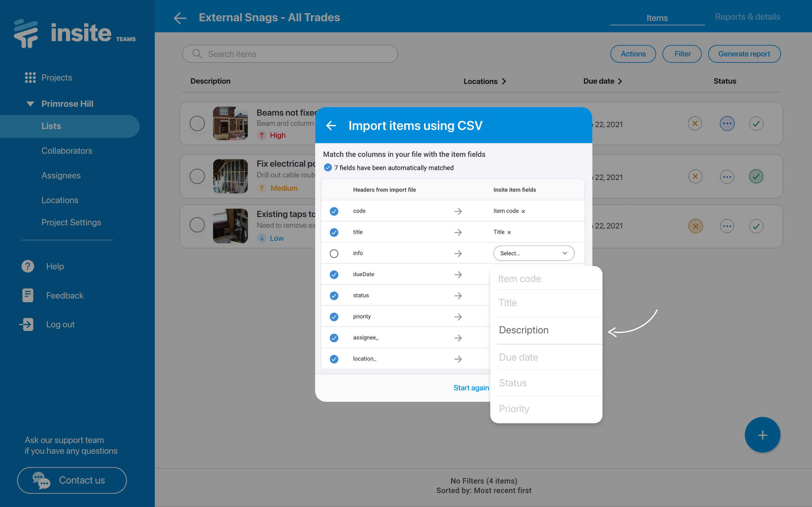The width and height of the screenshot is (812, 507).
Task: Select the Beams not fixed item circle
Action: tap(197, 123)
